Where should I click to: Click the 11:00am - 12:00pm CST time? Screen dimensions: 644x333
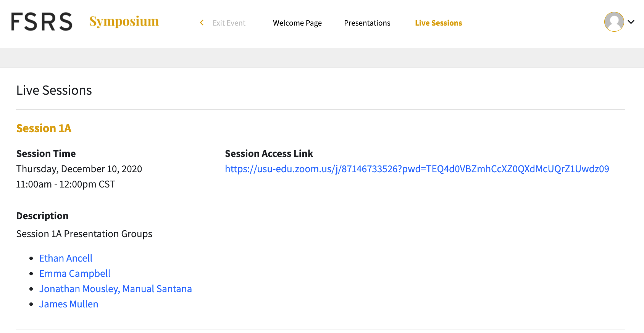coord(65,184)
